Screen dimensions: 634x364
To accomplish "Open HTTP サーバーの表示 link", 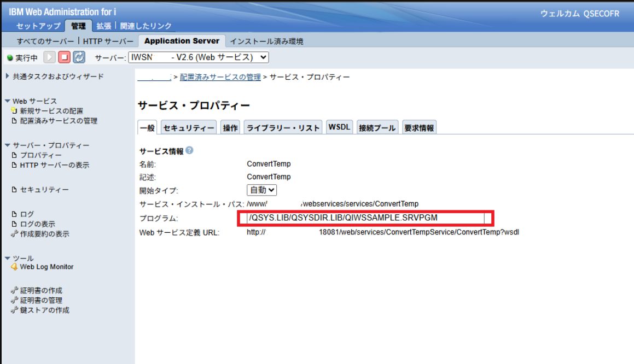I will pyautogui.click(x=55, y=165).
